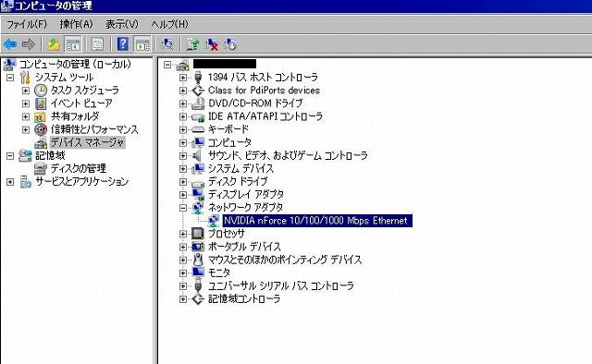Image resolution: width=592 pixels, height=364 pixels.
Task: Toggle the action pane toolbar icon
Action: click(x=142, y=44)
